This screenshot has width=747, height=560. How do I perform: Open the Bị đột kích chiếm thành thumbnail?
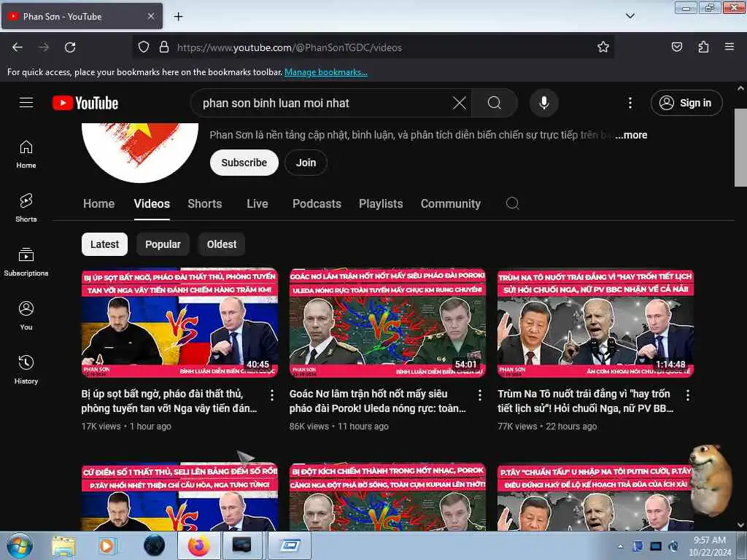[x=387, y=497]
